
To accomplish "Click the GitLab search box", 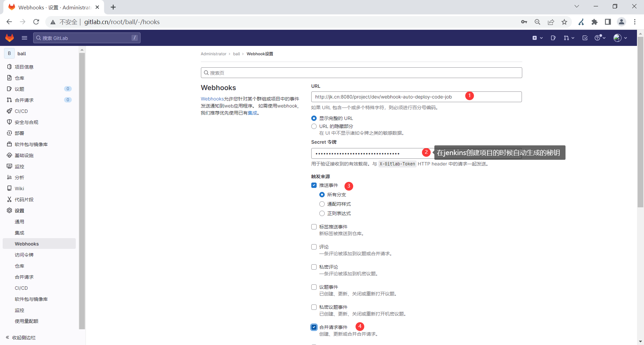I will (x=87, y=38).
